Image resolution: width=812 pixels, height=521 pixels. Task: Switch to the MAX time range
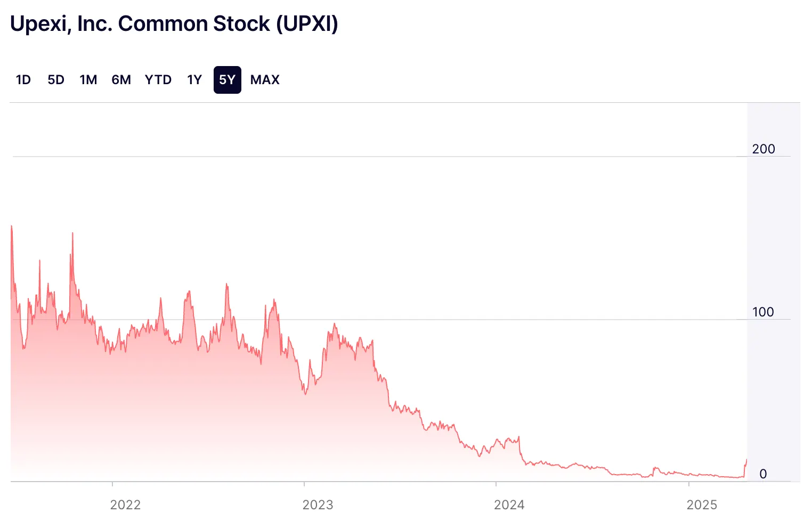click(x=265, y=79)
